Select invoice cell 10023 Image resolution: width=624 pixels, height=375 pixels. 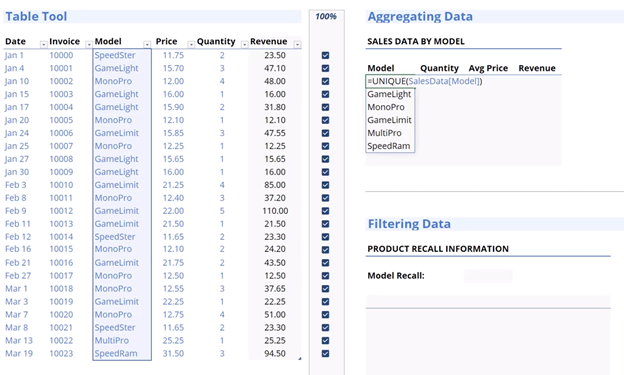(61, 354)
